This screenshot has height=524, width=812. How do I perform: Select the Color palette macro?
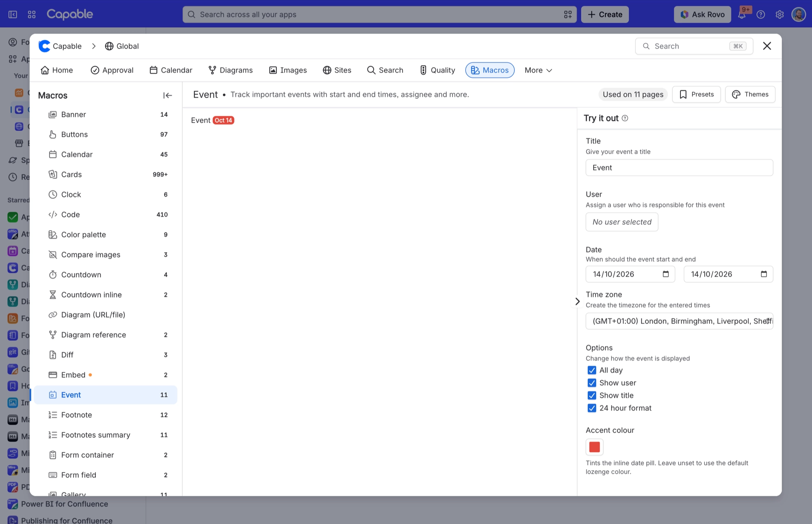pyautogui.click(x=106, y=235)
